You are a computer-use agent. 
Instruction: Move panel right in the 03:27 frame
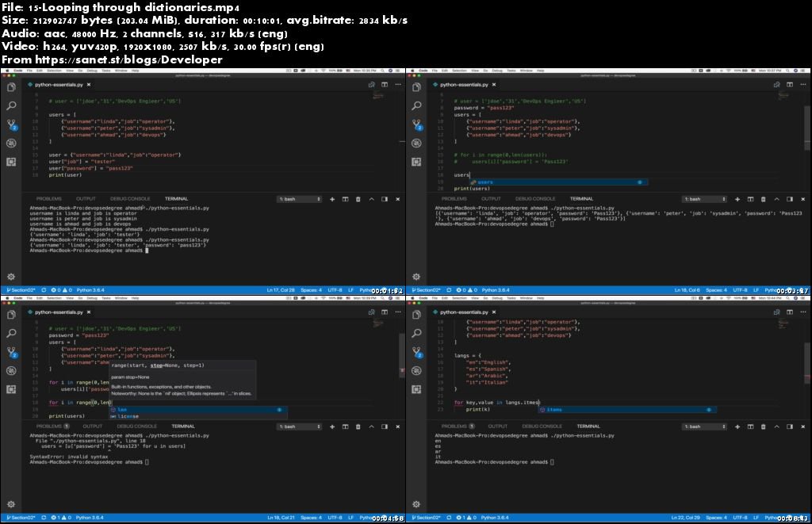point(789,199)
